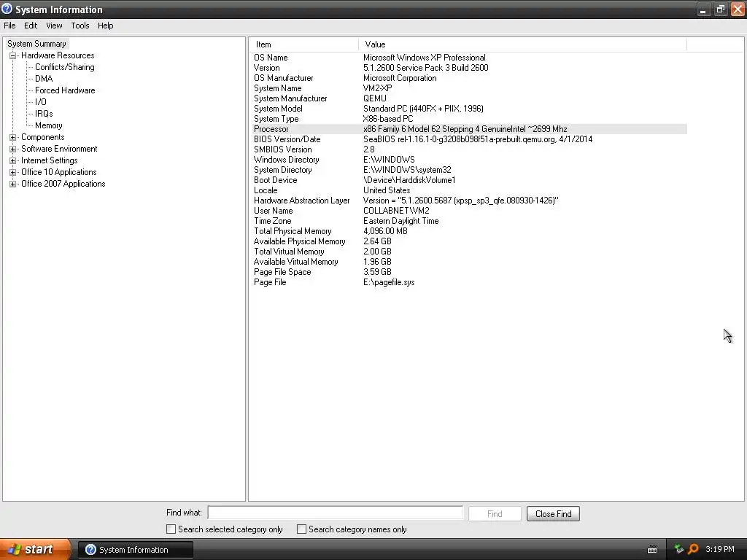Click the E:\pagefile.sys value

pyautogui.click(x=389, y=283)
